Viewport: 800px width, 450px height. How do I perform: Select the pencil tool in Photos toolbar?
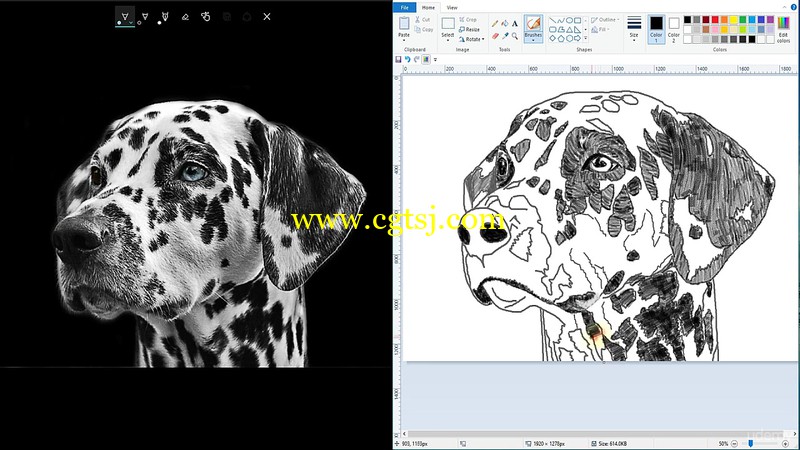(x=145, y=16)
